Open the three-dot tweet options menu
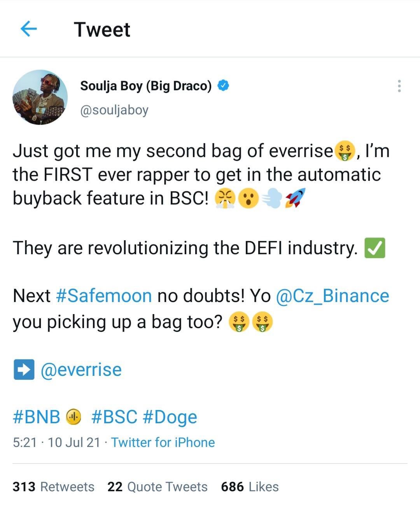The height and width of the screenshot is (508, 420). click(x=399, y=86)
